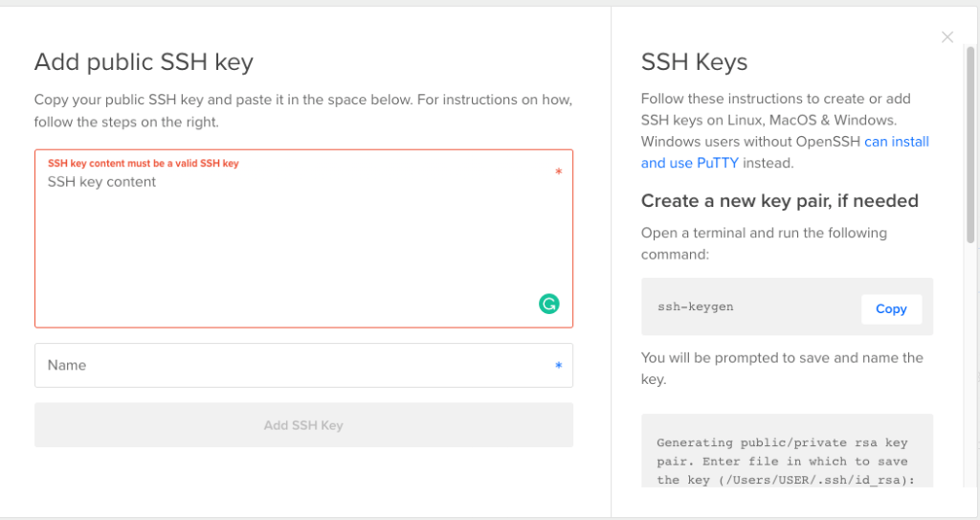
Task: Click the green Grammarly icon in the text area
Action: pos(548,305)
